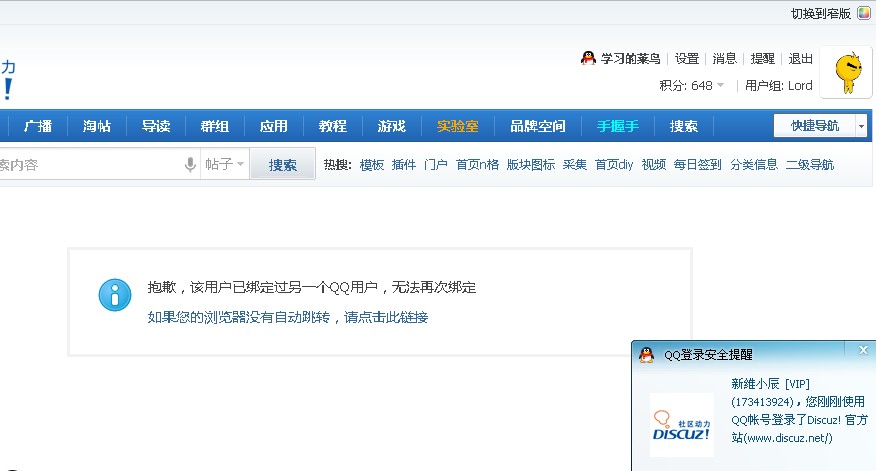Switch to narrow layout via 切换到窄版
This screenshot has width=876, height=471.
(821, 13)
